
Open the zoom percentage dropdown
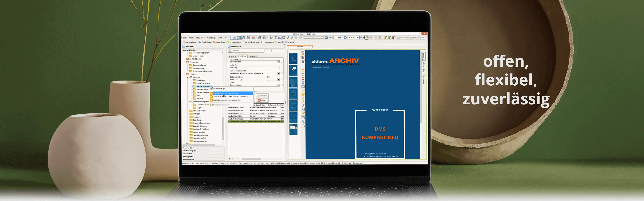click(x=358, y=38)
